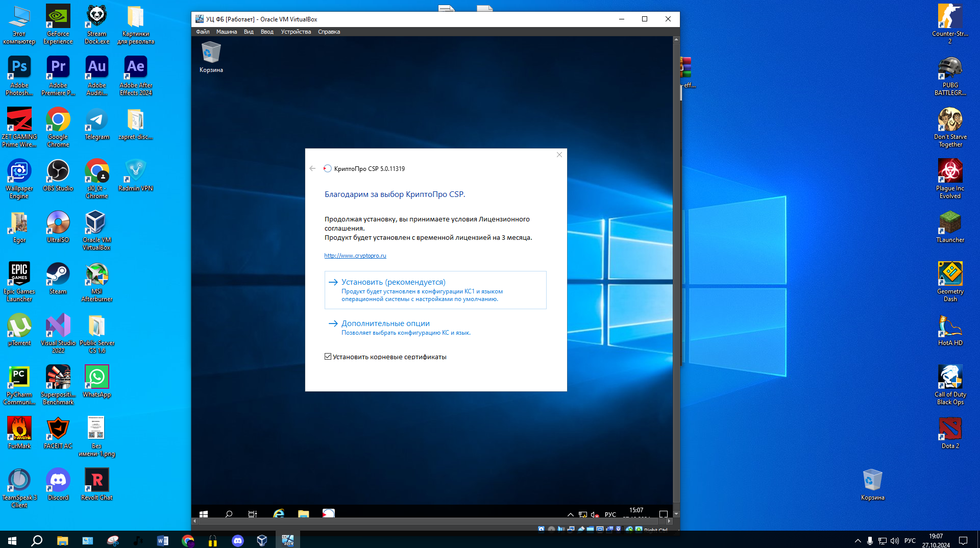Open Discord from the host taskbar
The width and height of the screenshot is (980, 548).
pos(238,540)
